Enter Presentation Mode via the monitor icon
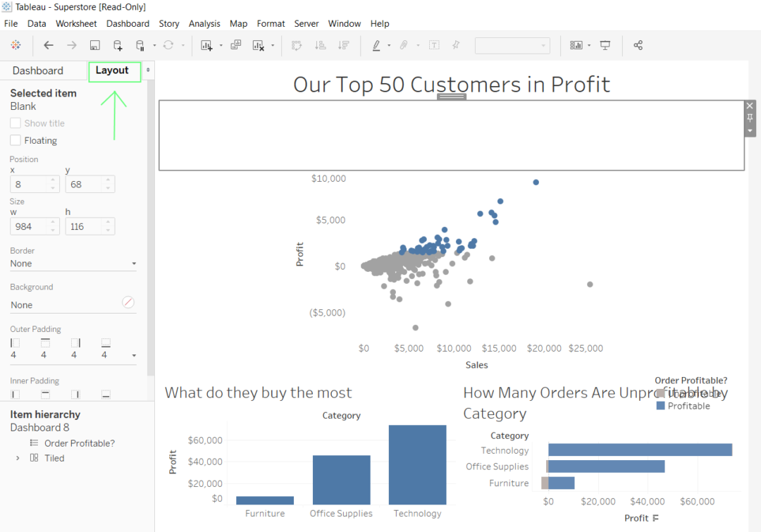Image resolution: width=761 pixels, height=532 pixels. coord(605,45)
